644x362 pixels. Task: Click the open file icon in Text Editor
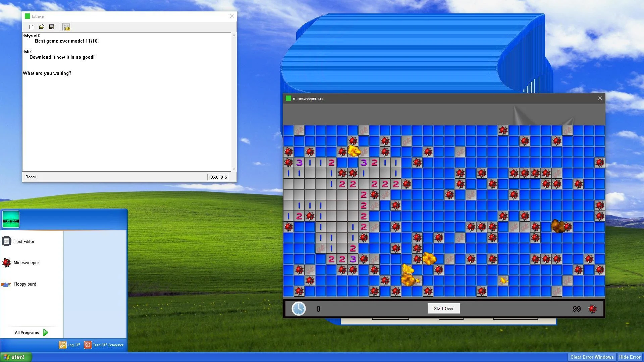point(42,27)
